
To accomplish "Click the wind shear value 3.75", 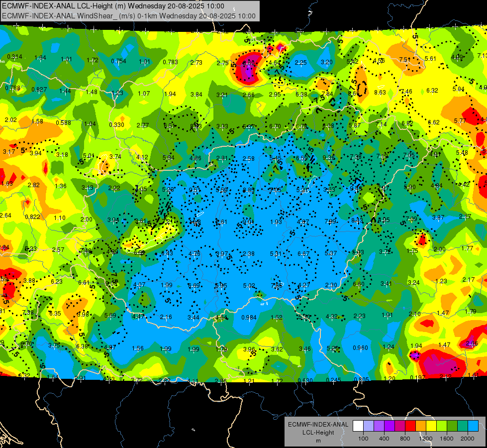I will tap(54, 345).
